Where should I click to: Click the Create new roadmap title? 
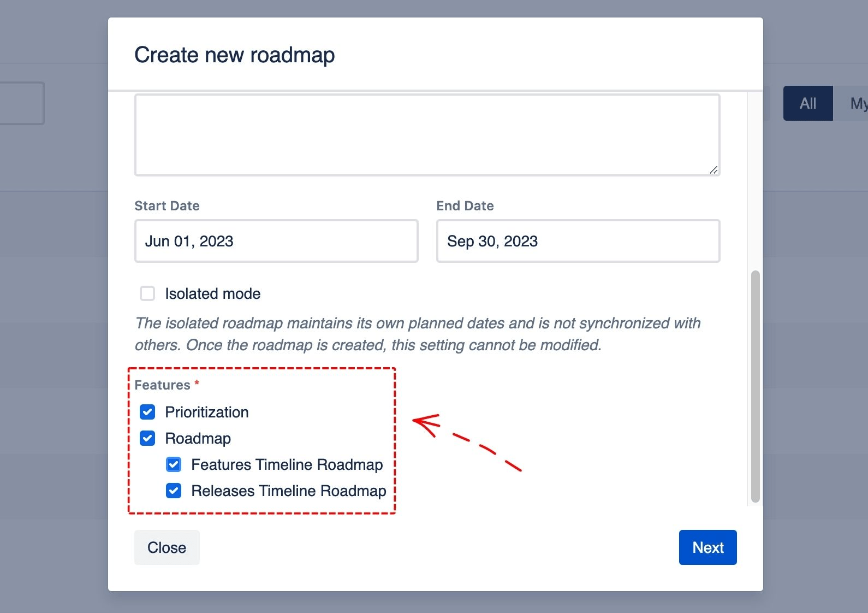234,55
